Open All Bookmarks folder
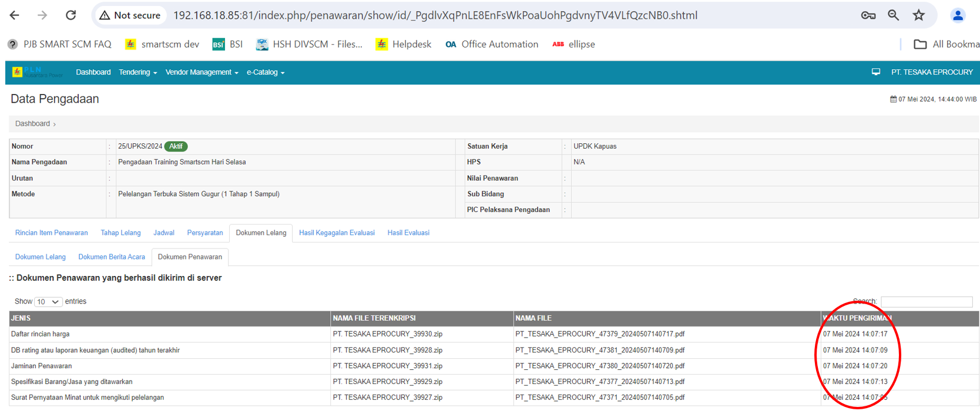Viewport: 980px width, 414px height. 946,44
